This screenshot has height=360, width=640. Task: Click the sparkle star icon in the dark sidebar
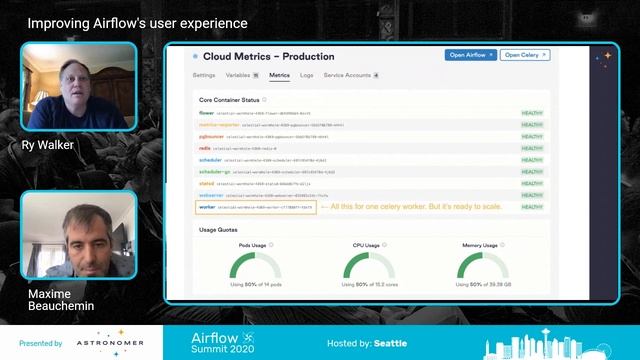[608, 56]
